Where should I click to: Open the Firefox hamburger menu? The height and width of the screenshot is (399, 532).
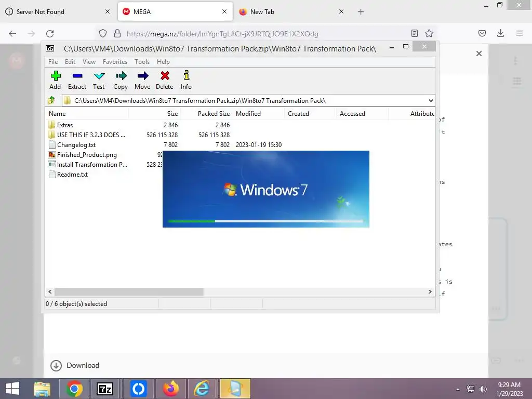[x=520, y=33]
